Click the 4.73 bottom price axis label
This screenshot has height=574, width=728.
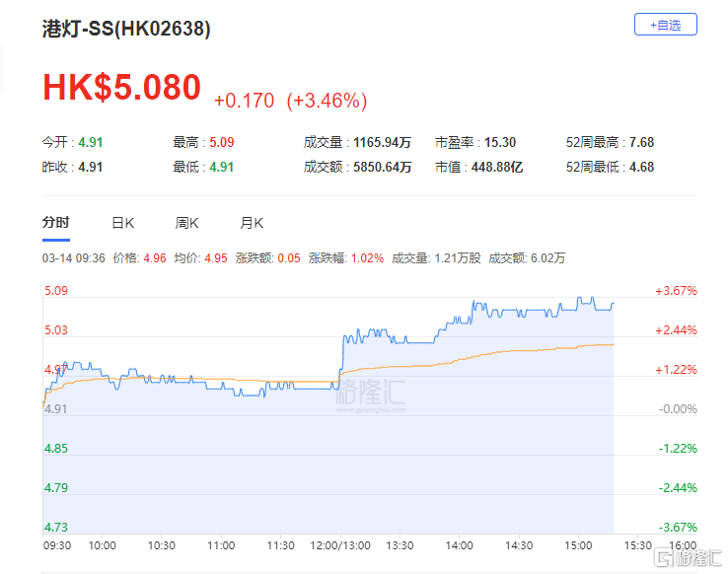click(x=56, y=528)
